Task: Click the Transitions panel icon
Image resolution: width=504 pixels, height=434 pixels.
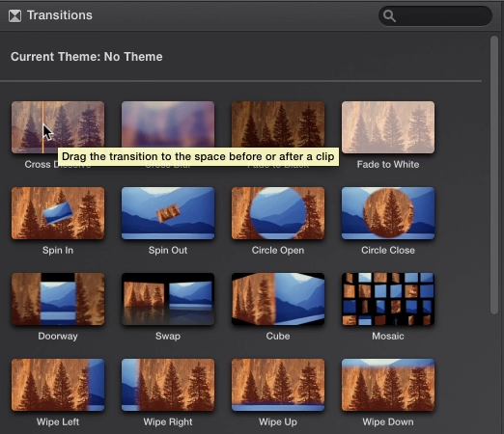Action: pyautogui.click(x=15, y=15)
